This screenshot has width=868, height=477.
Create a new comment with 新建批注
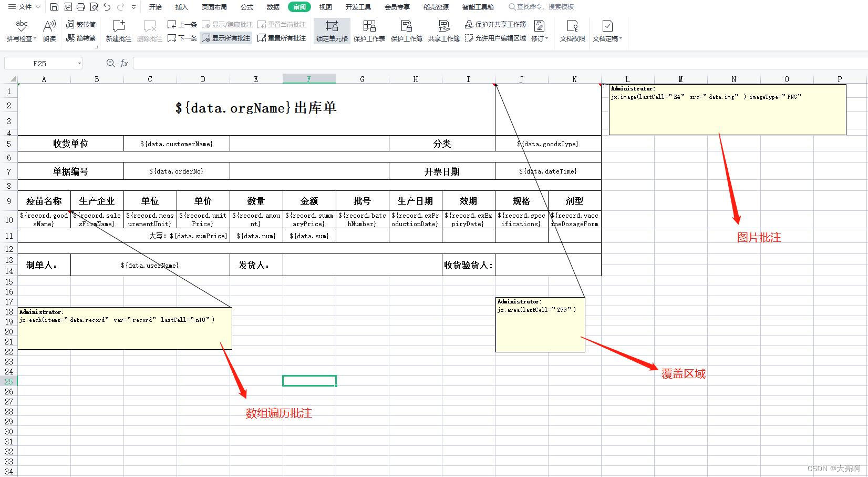[118, 31]
